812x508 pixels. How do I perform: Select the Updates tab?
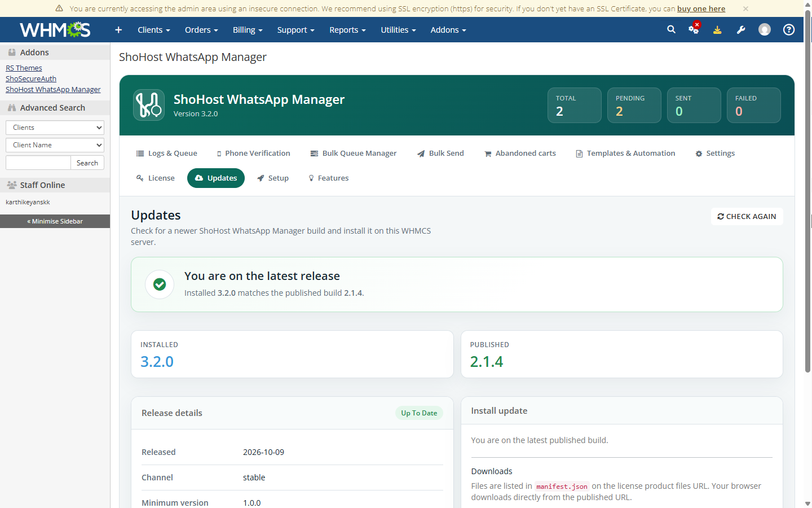(x=216, y=178)
